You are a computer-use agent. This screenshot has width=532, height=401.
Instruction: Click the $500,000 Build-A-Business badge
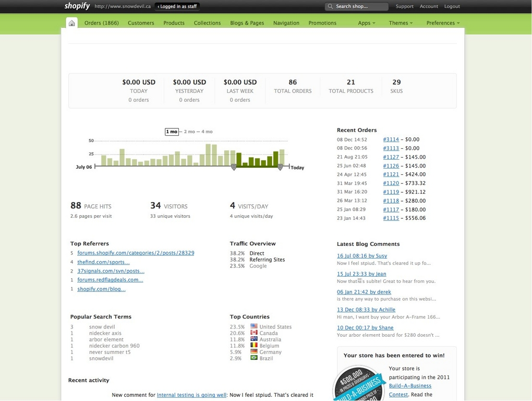click(x=359, y=387)
